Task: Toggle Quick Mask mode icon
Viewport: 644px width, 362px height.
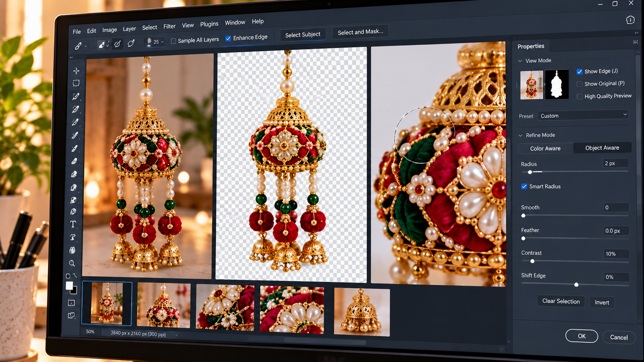Action: click(x=72, y=303)
